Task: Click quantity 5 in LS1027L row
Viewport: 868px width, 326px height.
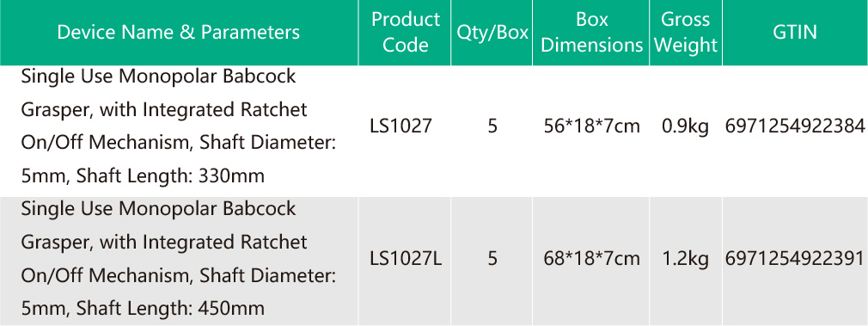Action: pos(492,258)
